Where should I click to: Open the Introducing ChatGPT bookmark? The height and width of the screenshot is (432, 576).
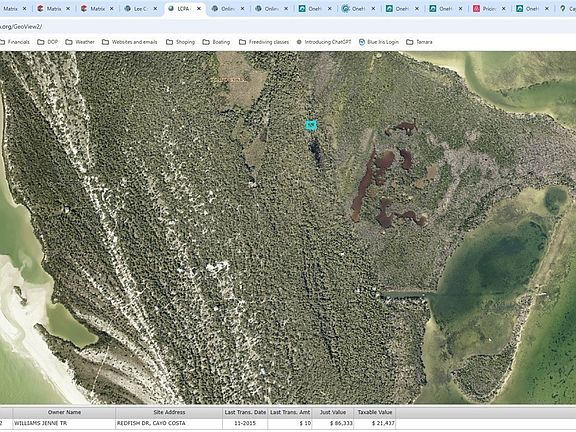pyautogui.click(x=324, y=42)
